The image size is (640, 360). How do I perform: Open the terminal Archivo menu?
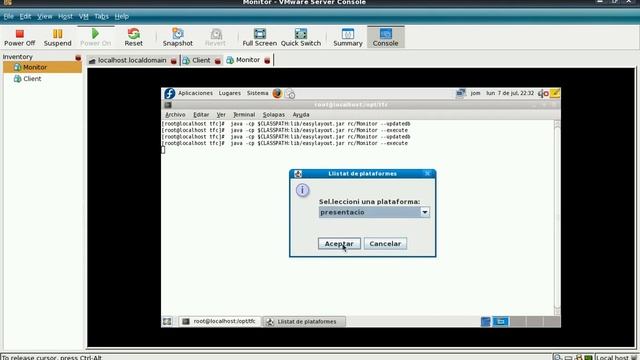coord(175,115)
